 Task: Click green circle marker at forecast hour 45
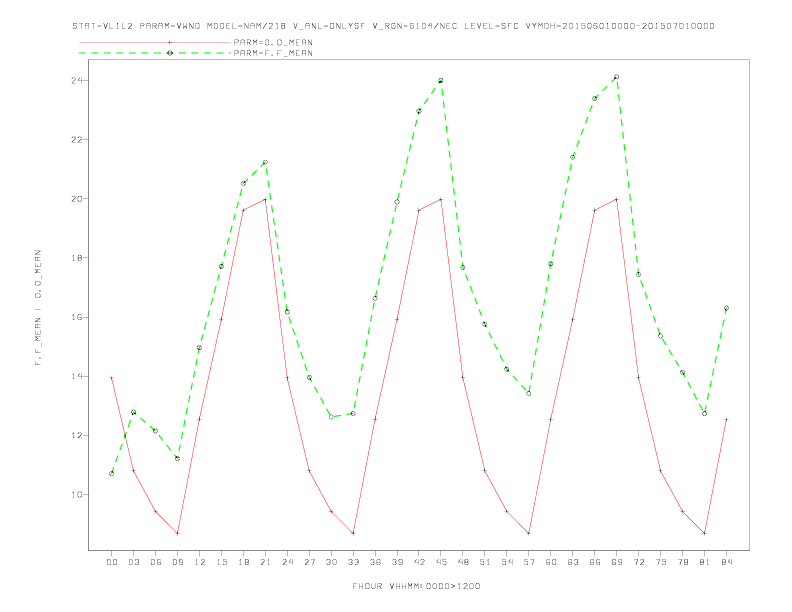point(441,81)
